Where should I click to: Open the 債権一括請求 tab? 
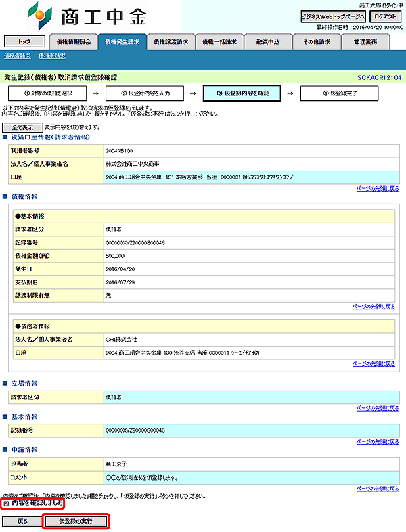[x=219, y=42]
